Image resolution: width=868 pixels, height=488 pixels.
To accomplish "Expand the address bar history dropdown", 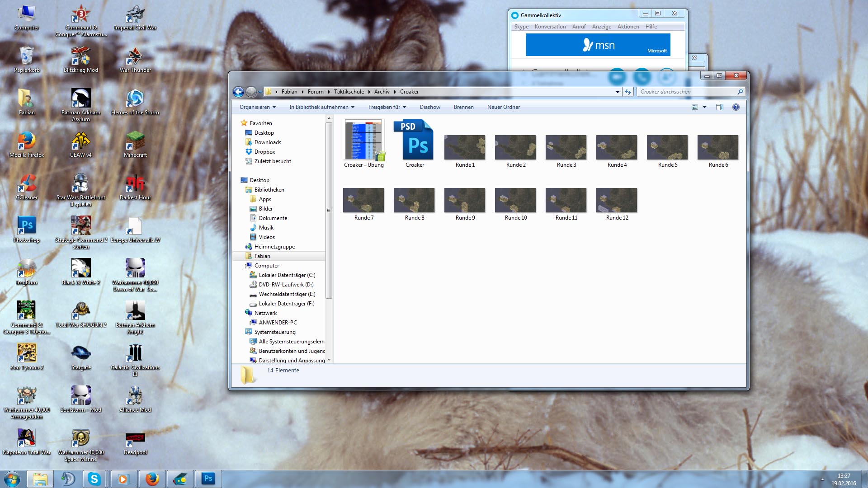I will pyautogui.click(x=618, y=92).
